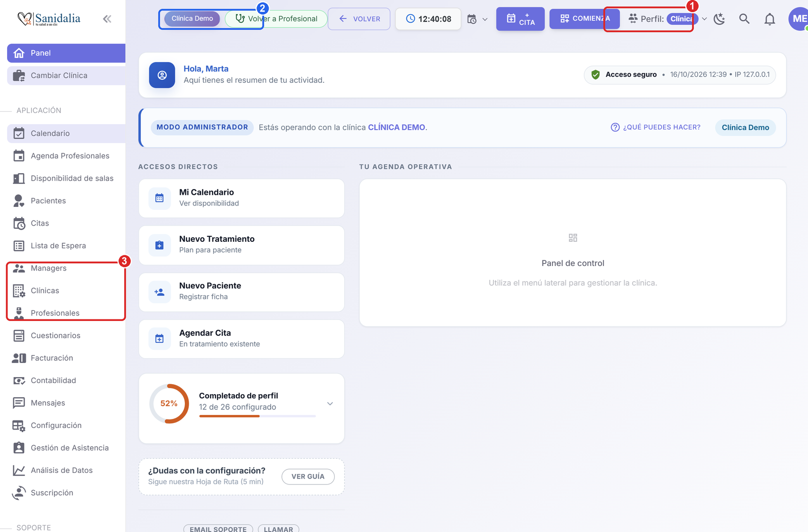Open the ME user avatar menu
The height and width of the screenshot is (532, 808).
(x=799, y=19)
